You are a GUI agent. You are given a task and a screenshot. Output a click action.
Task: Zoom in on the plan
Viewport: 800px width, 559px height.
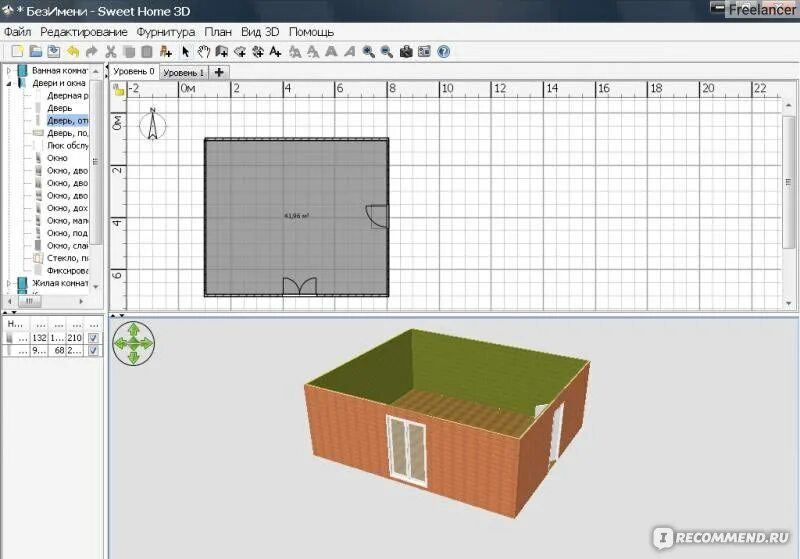(x=368, y=52)
